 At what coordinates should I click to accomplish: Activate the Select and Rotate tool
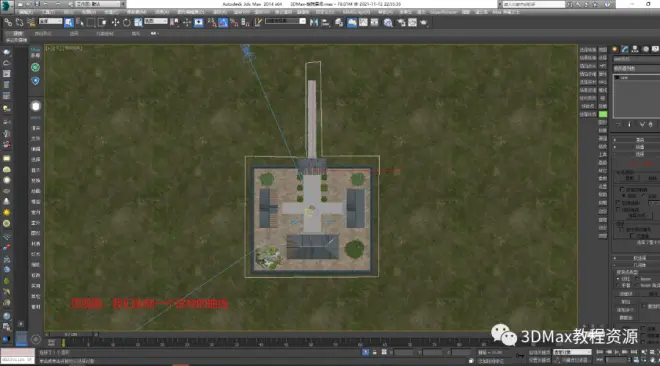click(x=126, y=22)
